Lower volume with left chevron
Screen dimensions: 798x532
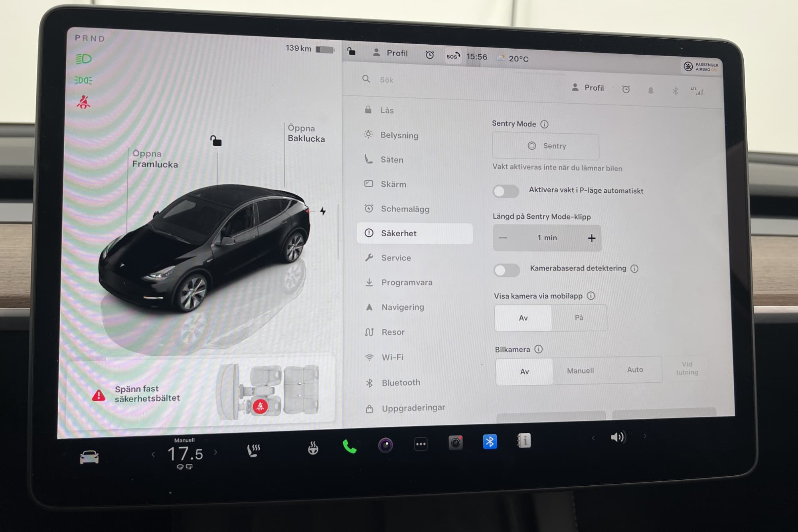[x=593, y=438]
